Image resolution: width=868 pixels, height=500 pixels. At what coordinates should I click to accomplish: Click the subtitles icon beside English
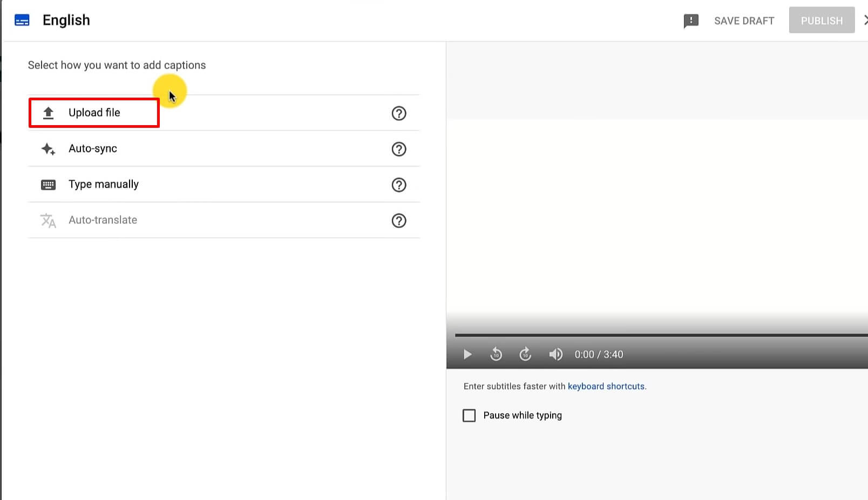[x=22, y=20]
